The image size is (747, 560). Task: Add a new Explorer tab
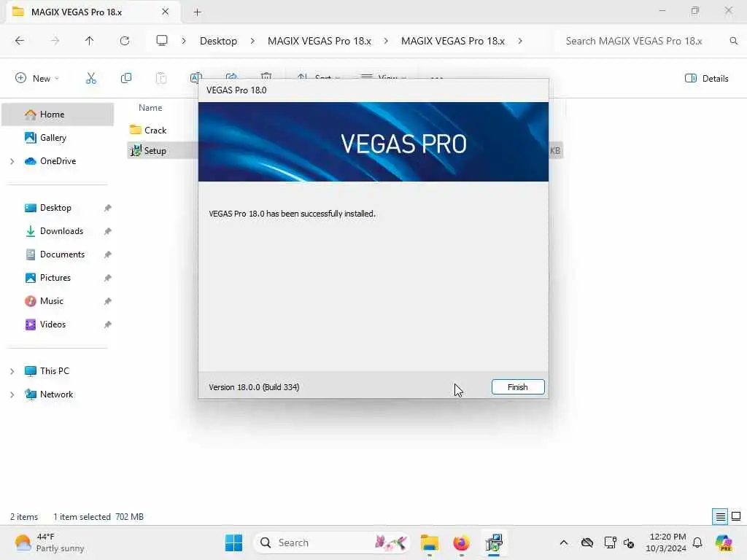(x=197, y=12)
